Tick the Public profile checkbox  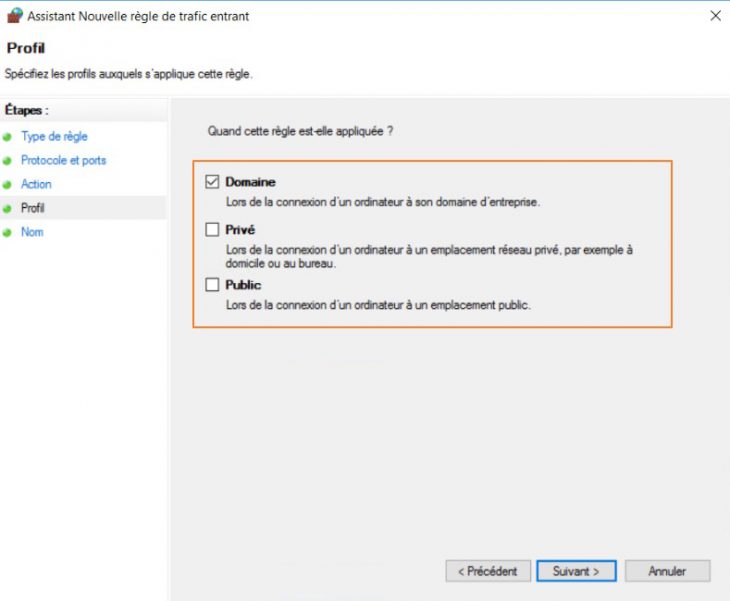coord(212,285)
